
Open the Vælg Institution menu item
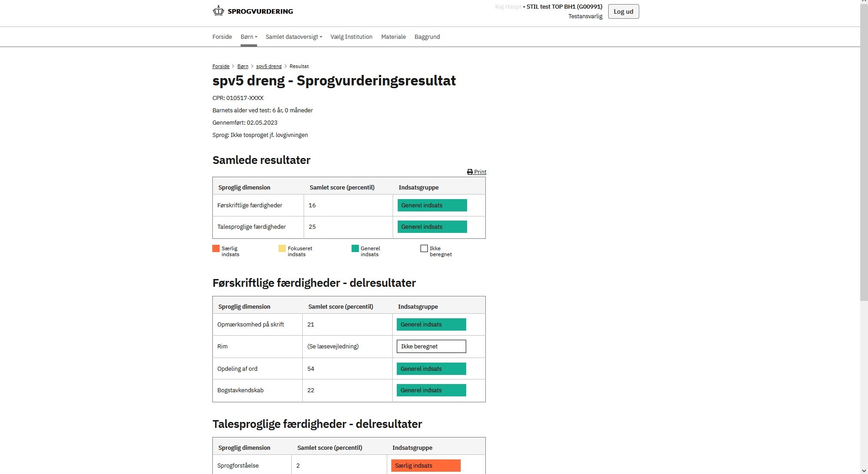(351, 37)
